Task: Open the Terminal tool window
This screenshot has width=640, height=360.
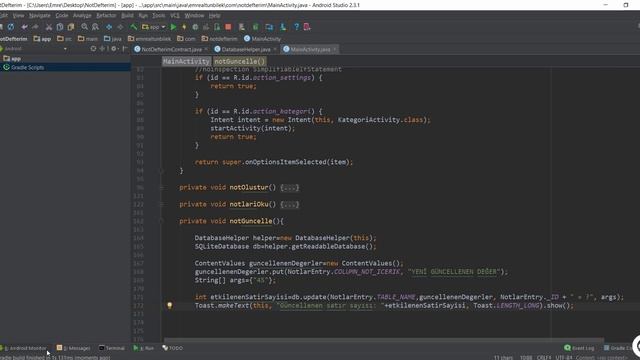Action: click(112, 348)
